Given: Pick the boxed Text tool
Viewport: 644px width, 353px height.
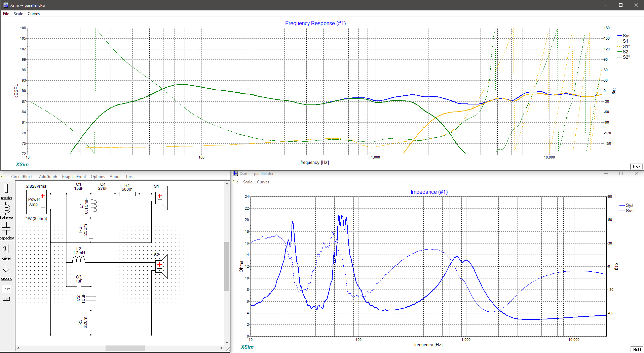Looking at the screenshot, I should 6,289.
